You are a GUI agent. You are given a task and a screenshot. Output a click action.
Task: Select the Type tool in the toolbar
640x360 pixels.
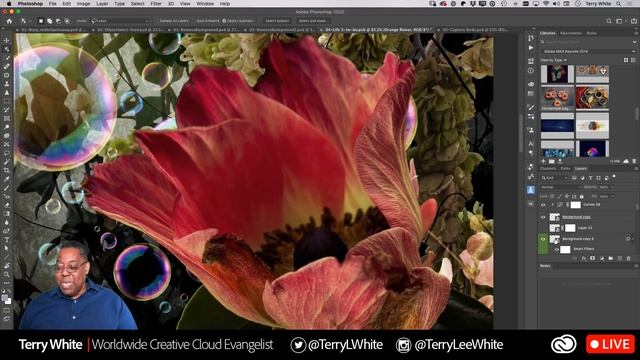[7, 240]
